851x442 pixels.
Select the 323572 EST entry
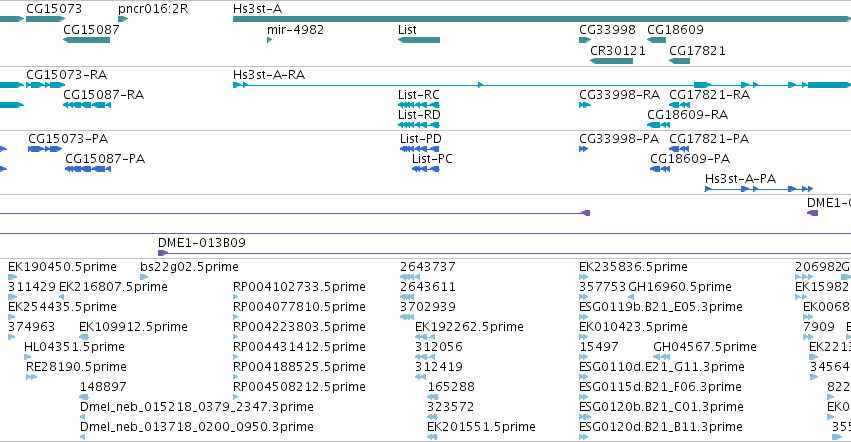(450, 407)
